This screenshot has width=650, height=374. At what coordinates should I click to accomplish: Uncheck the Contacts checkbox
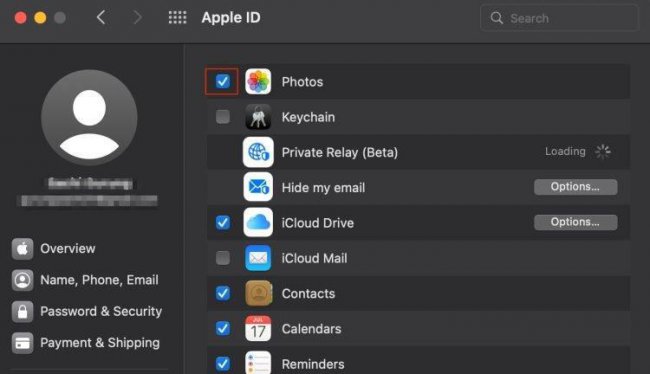pos(223,293)
